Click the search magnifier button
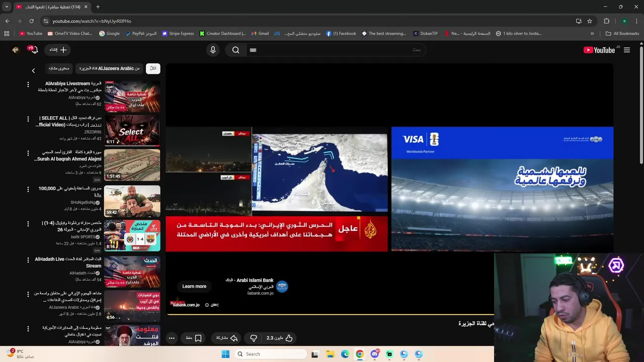 pyautogui.click(x=235, y=50)
